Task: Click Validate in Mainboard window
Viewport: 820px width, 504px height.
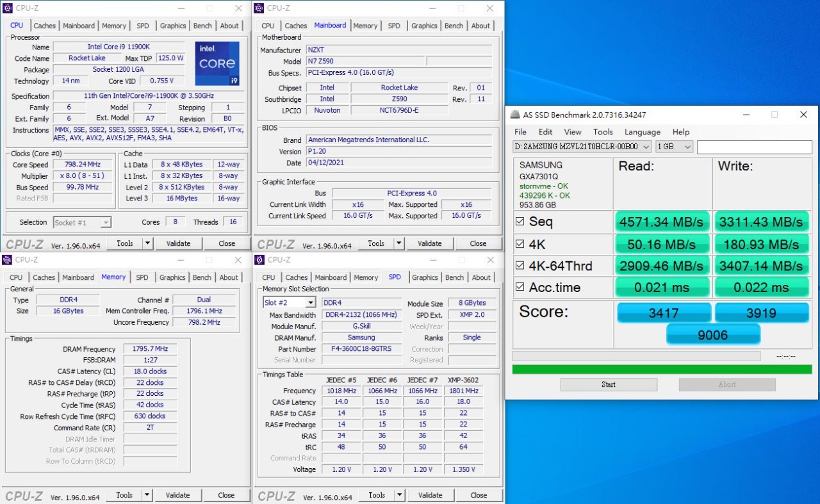Action: point(429,243)
